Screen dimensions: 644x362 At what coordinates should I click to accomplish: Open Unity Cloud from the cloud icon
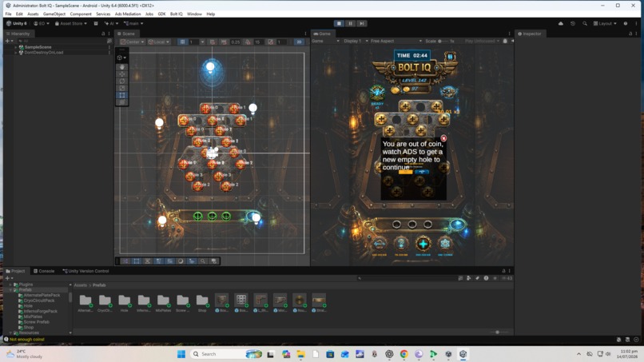[561, 23]
